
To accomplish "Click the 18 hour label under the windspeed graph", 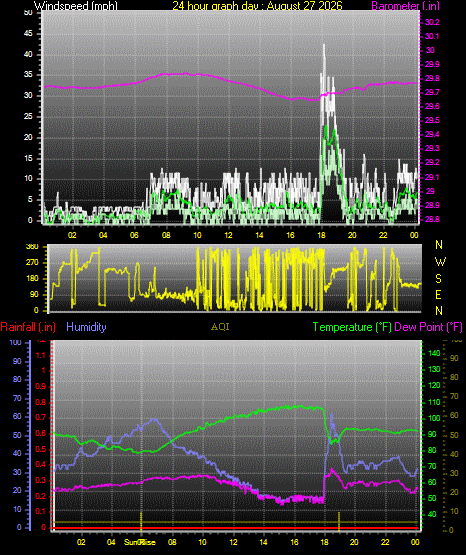I will tap(321, 235).
